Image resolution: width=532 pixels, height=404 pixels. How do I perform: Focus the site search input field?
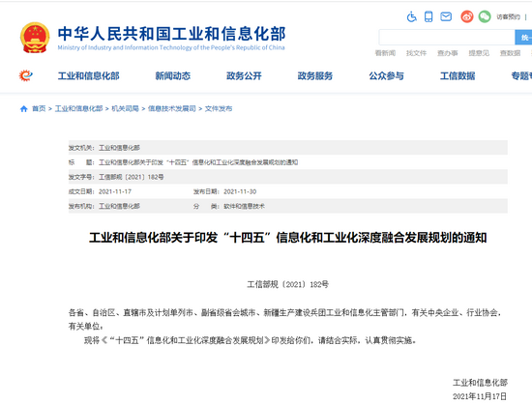447,38
